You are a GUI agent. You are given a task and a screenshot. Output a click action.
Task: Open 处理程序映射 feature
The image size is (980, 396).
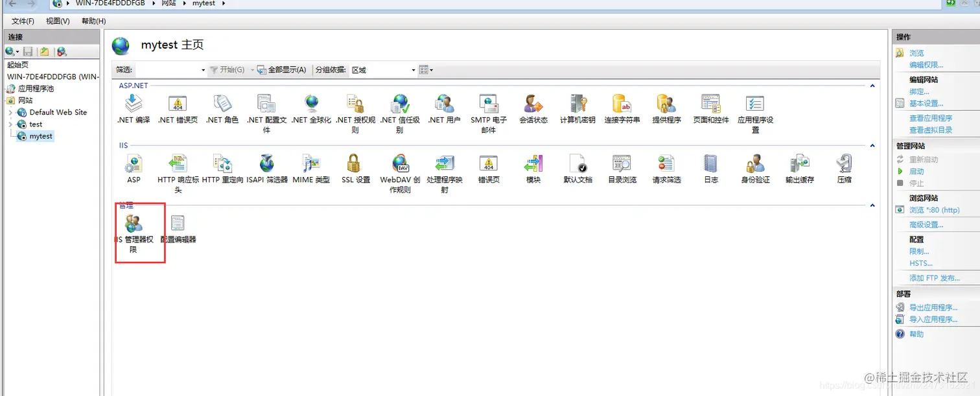pos(444,174)
